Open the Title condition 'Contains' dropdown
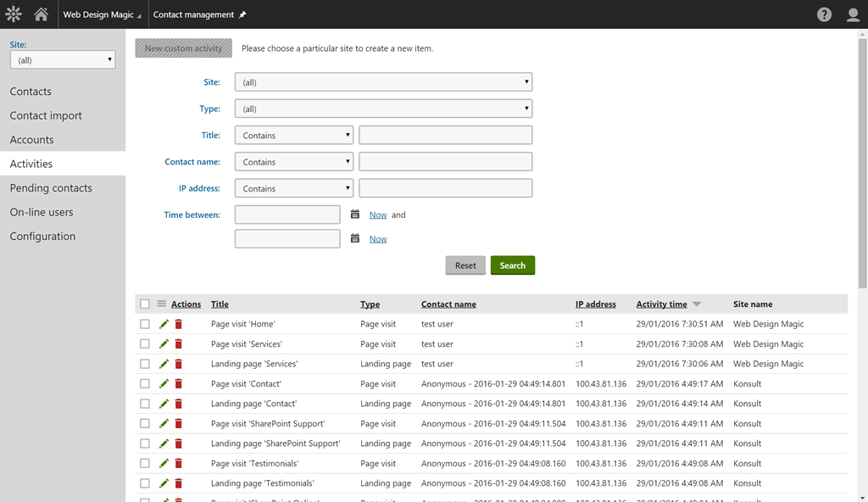This screenshot has height=502, width=868. (293, 136)
